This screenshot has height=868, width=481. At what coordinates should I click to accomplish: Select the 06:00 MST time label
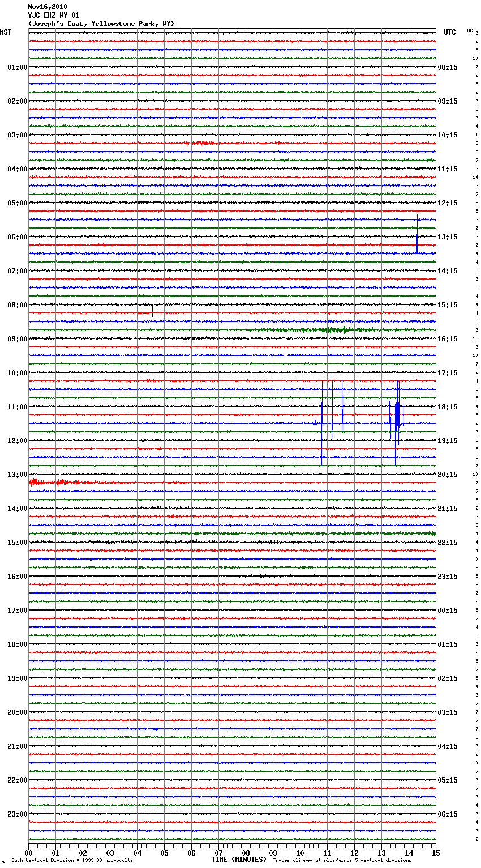pos(17,237)
